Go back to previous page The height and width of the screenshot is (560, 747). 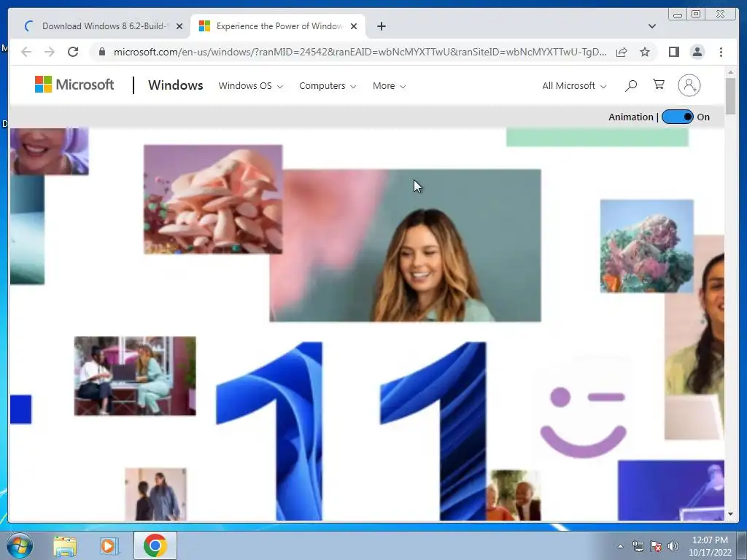(26, 52)
